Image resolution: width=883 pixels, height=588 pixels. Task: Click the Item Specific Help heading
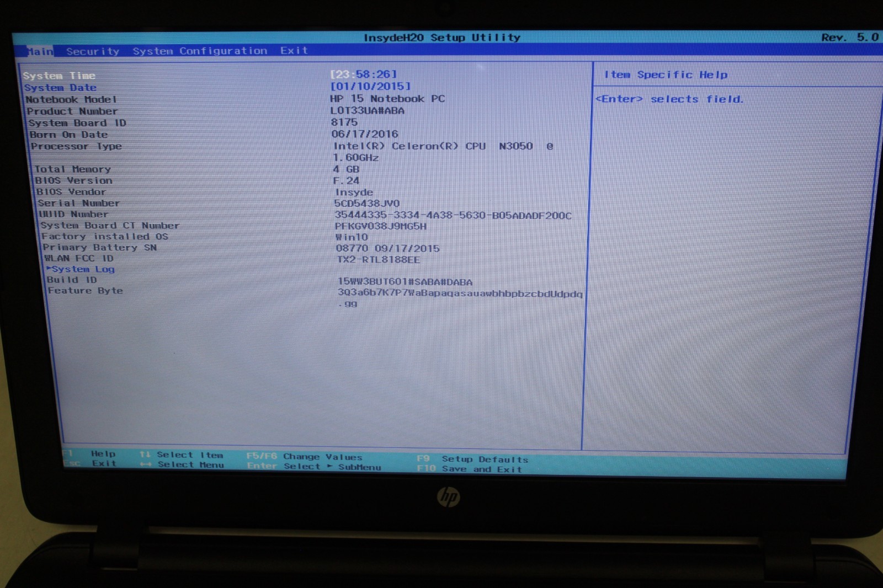click(666, 74)
